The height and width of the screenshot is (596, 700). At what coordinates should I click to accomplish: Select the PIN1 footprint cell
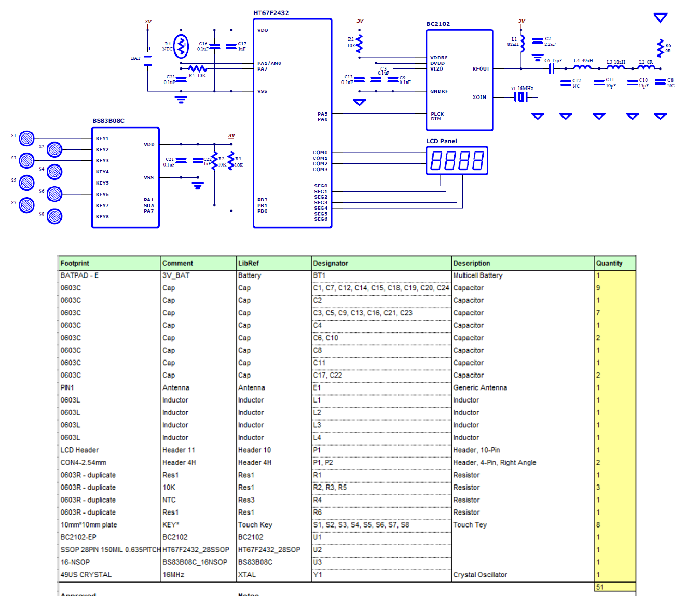pyautogui.click(x=109, y=387)
